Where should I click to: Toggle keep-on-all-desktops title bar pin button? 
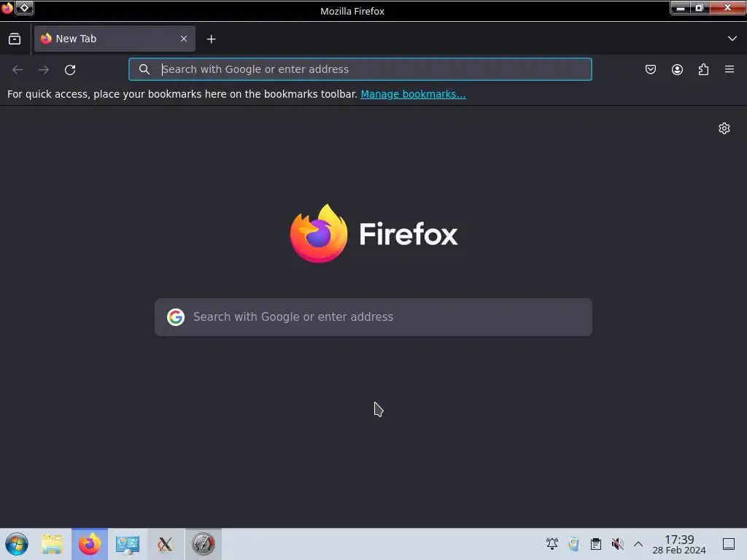click(x=24, y=7)
